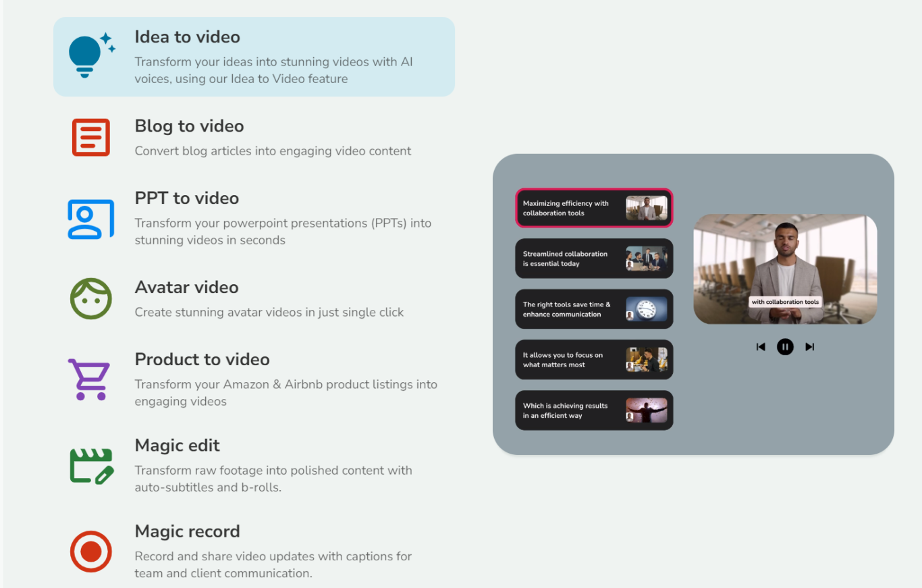Click description mentioning 'Amazon & Airbnb product listings'
Screen dimensions: 922x588
[x=286, y=393]
